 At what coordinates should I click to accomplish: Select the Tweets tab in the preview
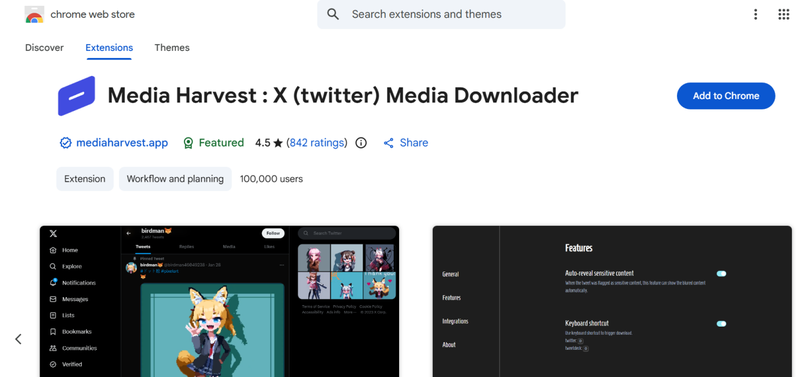pyautogui.click(x=143, y=247)
